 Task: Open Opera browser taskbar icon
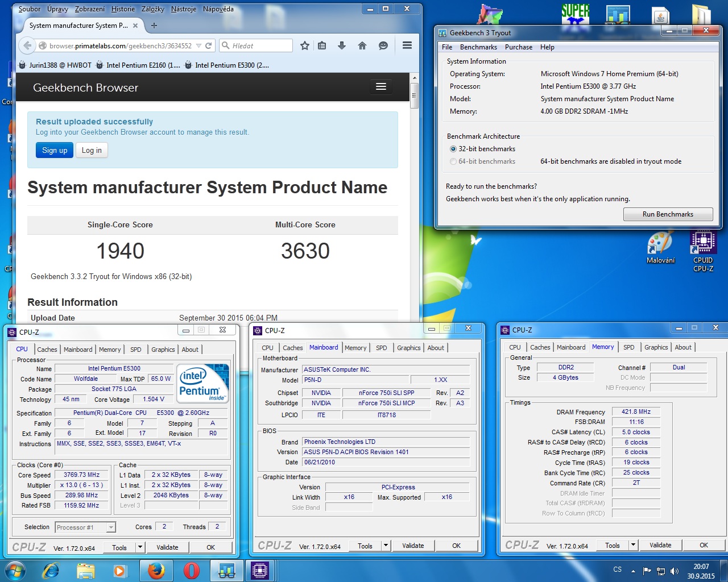click(191, 571)
